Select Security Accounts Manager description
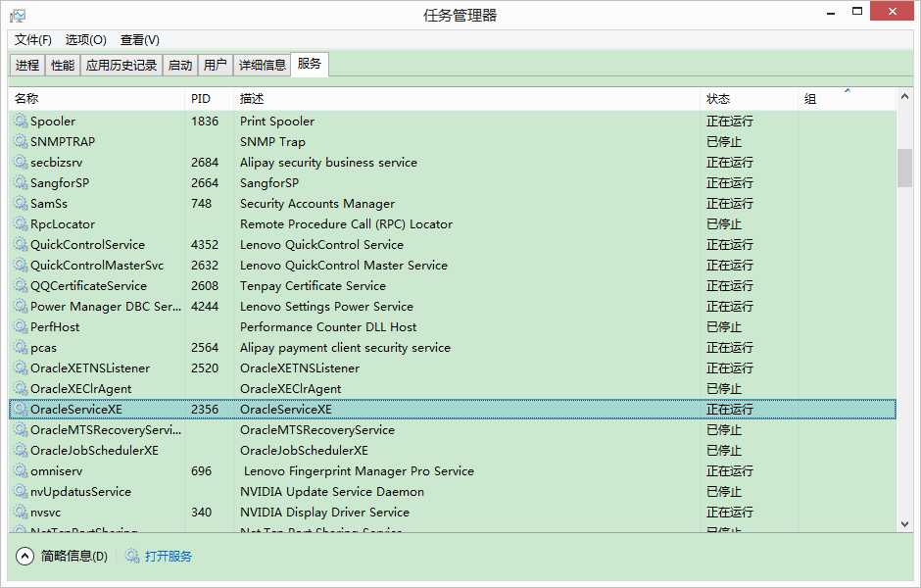Image resolution: width=921 pixels, height=588 pixels. 317,203
